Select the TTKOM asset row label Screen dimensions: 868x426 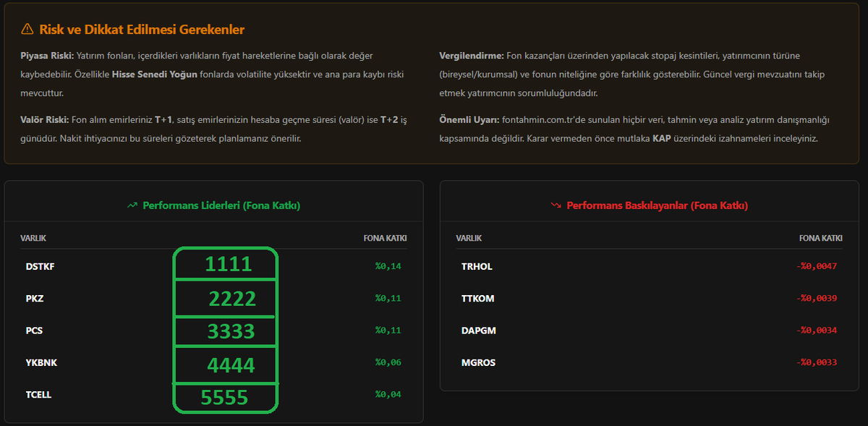point(477,298)
